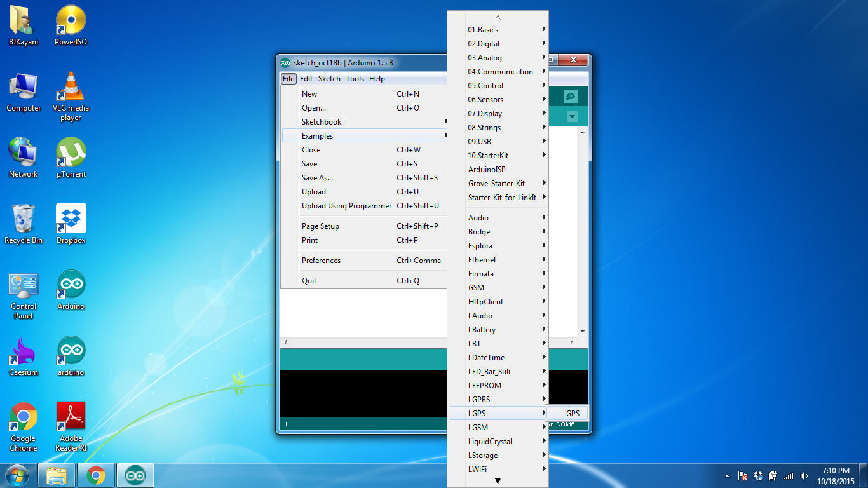Expand 01.Basics examples submenu

[x=498, y=30]
